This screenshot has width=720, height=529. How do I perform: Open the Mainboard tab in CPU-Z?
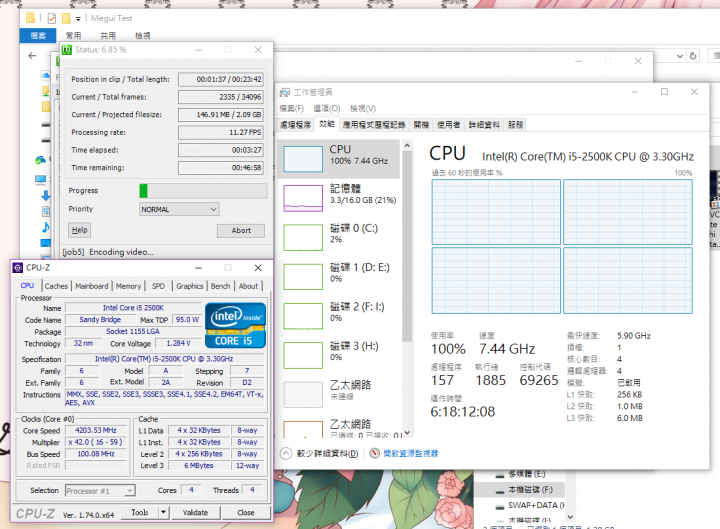(x=92, y=286)
